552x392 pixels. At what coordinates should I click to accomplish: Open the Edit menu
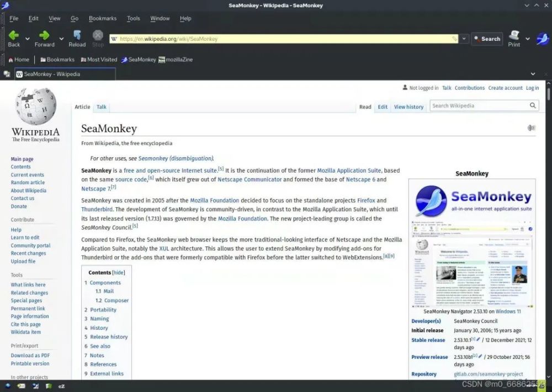pyautogui.click(x=34, y=18)
